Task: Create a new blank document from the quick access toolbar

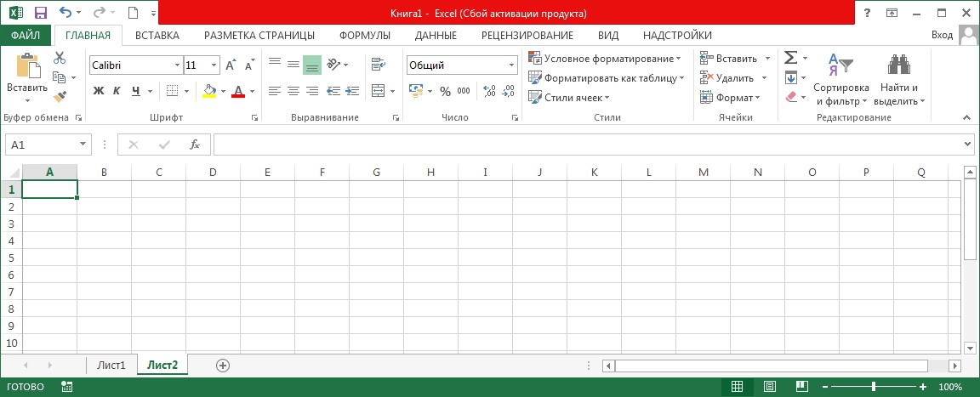Action: [x=133, y=13]
